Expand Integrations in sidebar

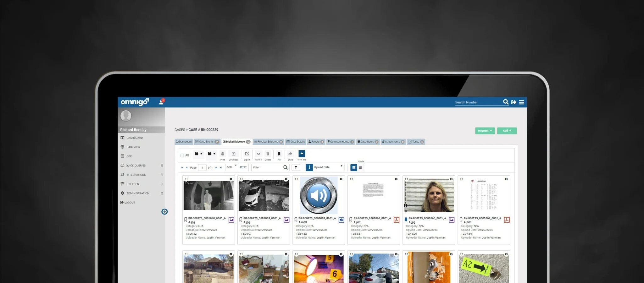(x=162, y=175)
